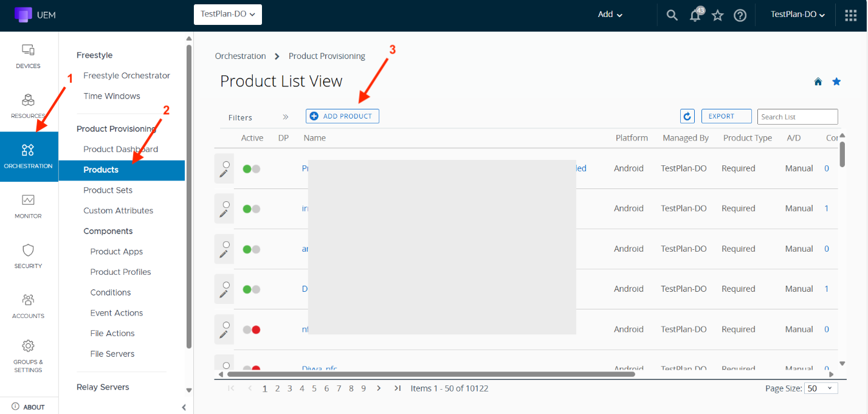This screenshot has height=414, width=868.
Task: Open the apps grid launcher icon
Action: tap(850, 15)
